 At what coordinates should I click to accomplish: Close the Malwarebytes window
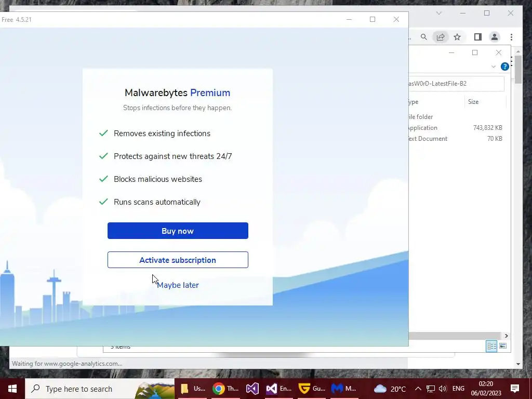tap(396, 19)
